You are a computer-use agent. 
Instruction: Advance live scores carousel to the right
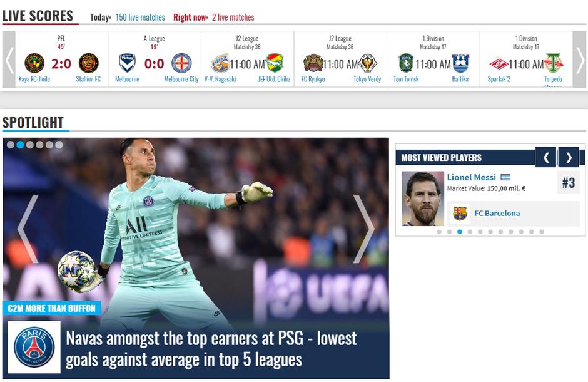click(580, 59)
